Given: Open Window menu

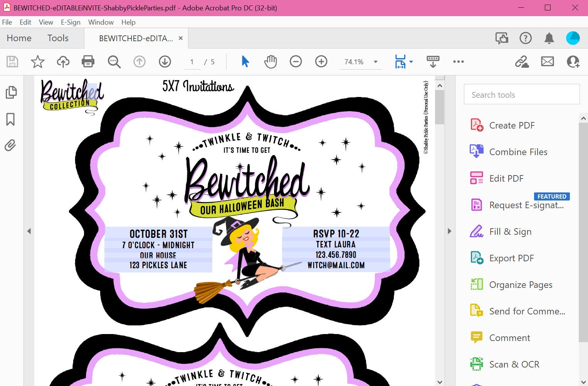Looking at the screenshot, I should [101, 22].
